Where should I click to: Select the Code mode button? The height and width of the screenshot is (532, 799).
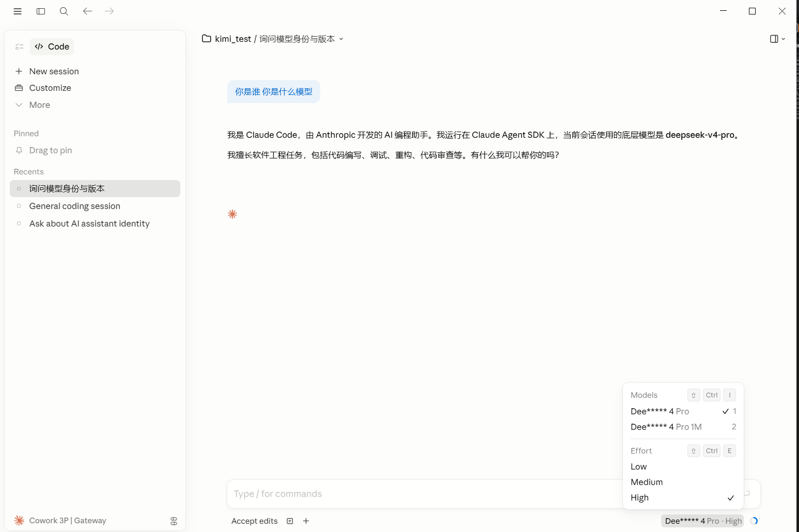coord(52,46)
